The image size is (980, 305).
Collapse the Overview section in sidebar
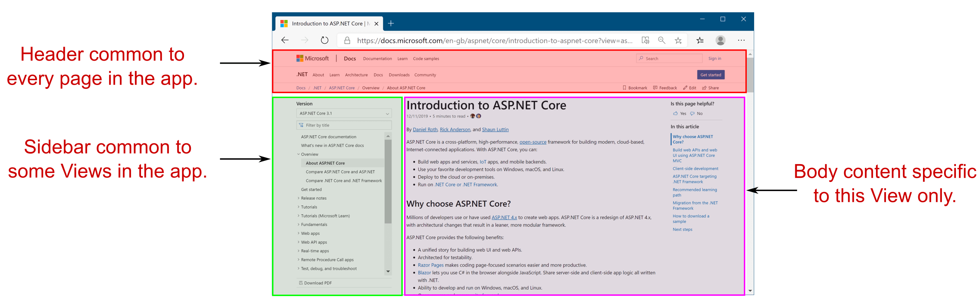(x=298, y=154)
